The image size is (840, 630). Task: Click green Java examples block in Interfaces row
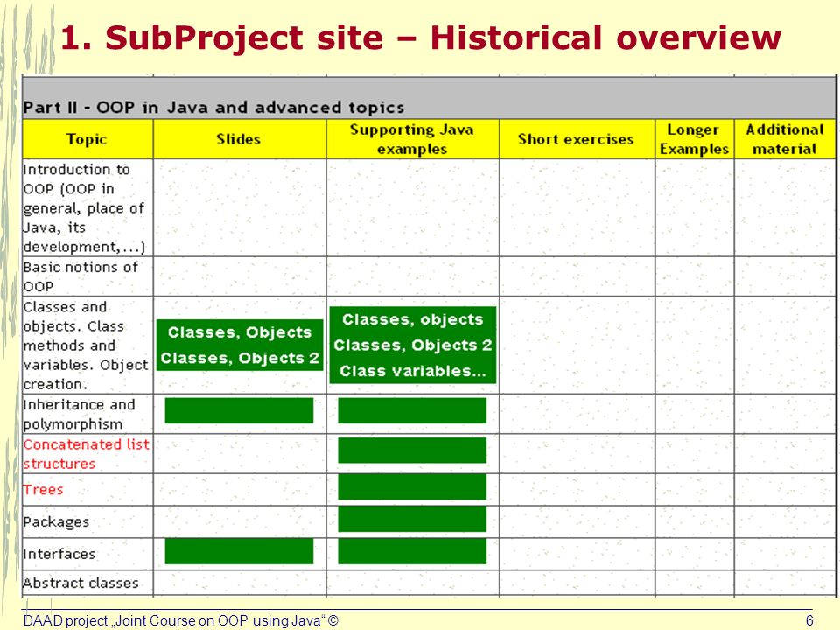pyautogui.click(x=412, y=551)
